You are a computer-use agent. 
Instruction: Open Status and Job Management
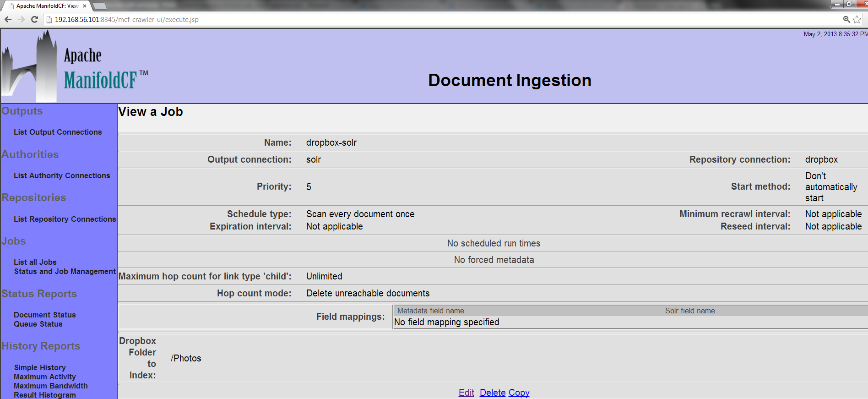tap(65, 271)
